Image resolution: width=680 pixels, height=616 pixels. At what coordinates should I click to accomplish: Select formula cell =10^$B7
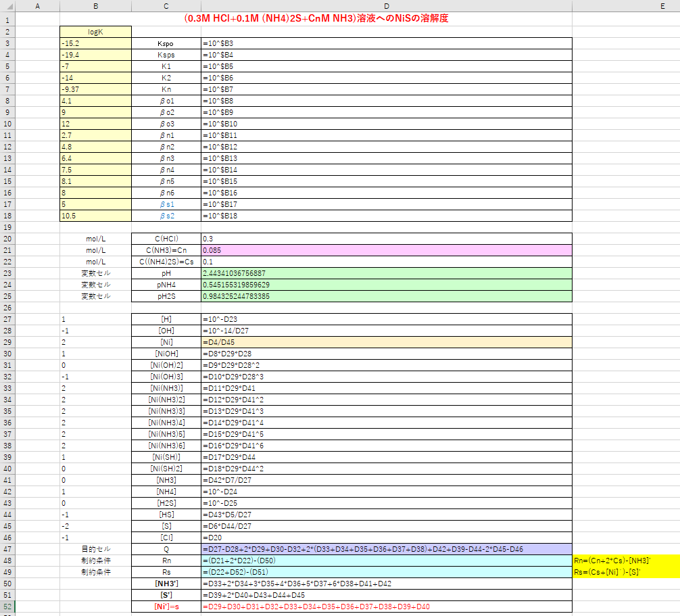pyautogui.click(x=387, y=89)
